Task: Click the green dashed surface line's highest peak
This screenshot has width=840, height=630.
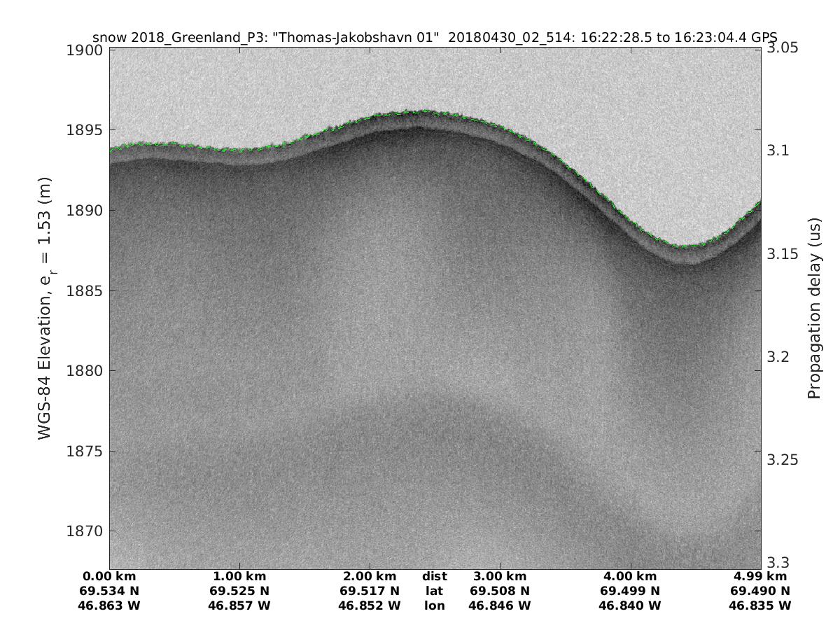Action: pyautogui.click(x=423, y=111)
